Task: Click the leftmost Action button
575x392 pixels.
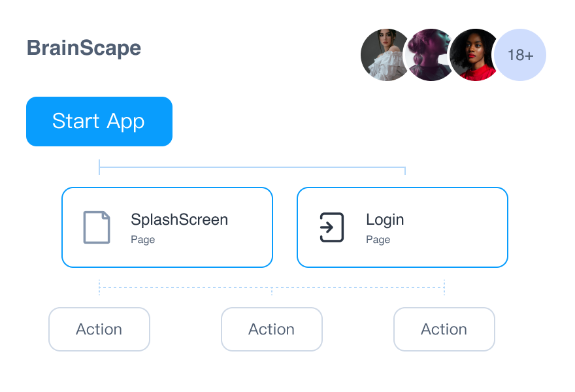Action: 99,329
